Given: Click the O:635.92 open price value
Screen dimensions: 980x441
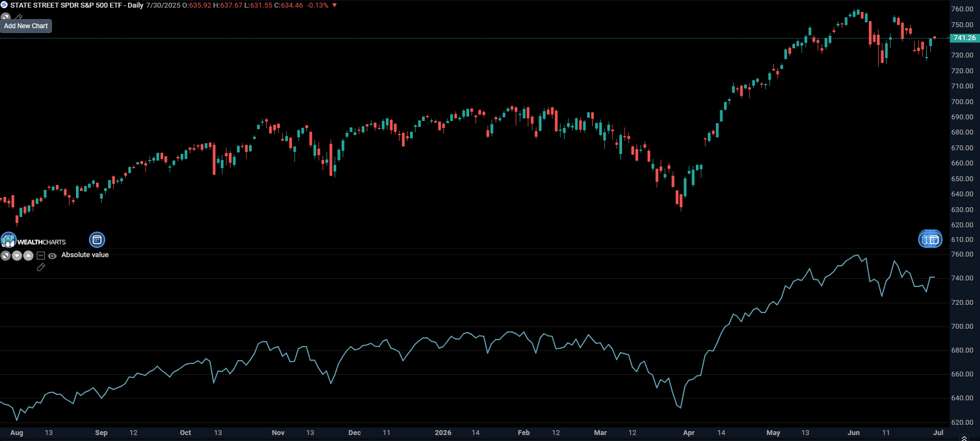Looking at the screenshot, I should click(x=197, y=5).
